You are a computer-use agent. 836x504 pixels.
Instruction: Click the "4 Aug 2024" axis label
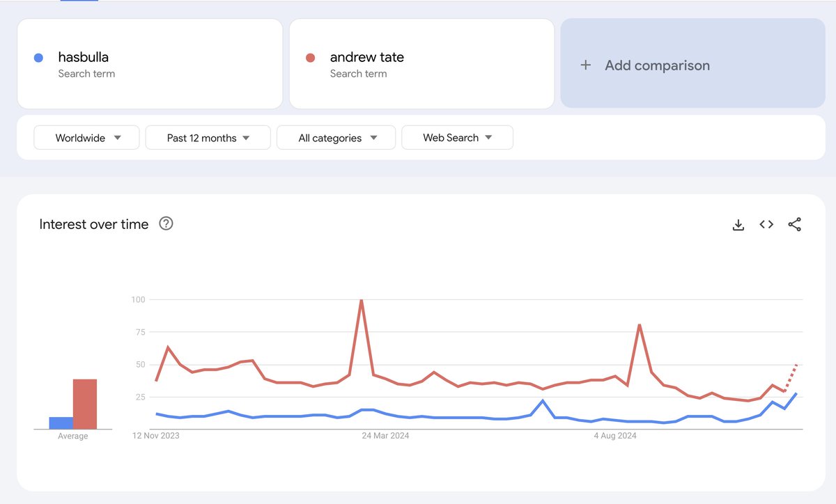click(615, 436)
